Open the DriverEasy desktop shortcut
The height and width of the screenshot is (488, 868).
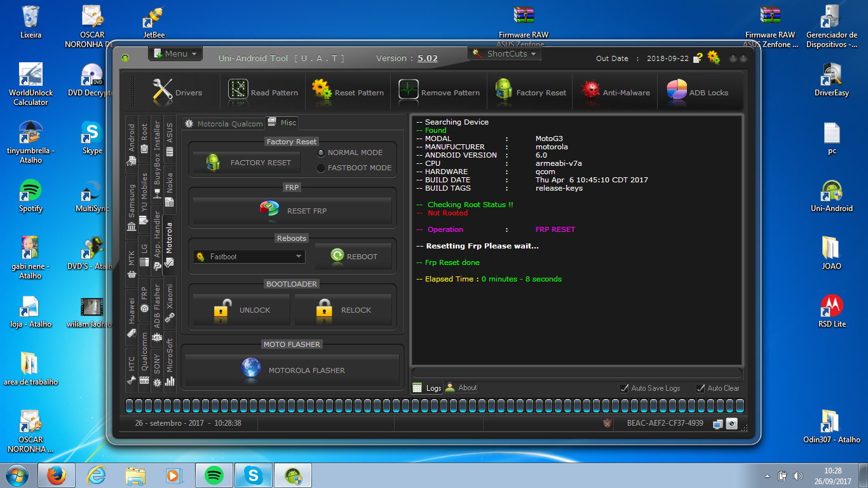click(x=832, y=81)
